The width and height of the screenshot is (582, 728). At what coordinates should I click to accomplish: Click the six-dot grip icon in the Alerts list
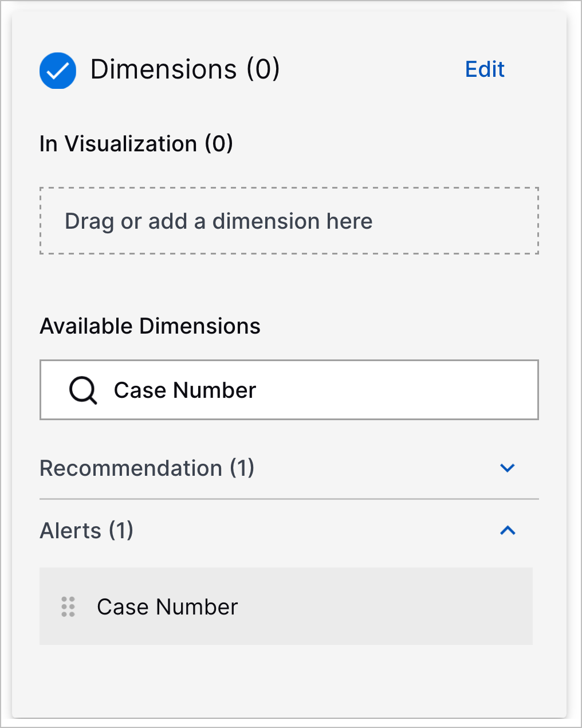pos(68,606)
